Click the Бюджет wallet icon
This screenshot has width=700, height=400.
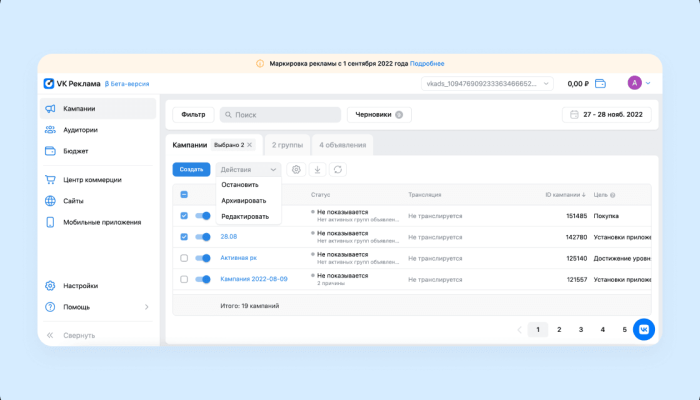pos(50,151)
